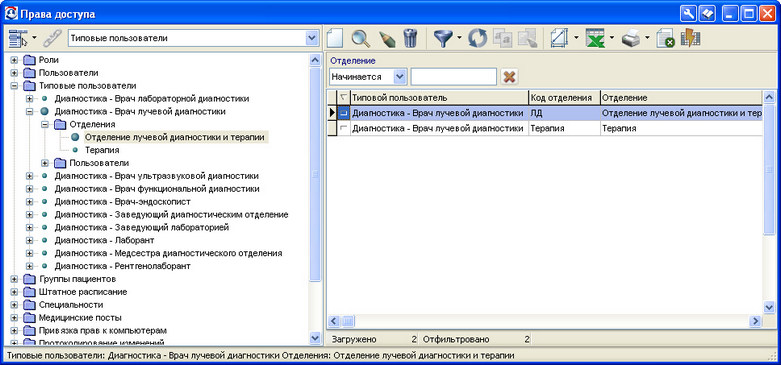Tick checkbox in the ЛД row
The height and width of the screenshot is (365, 781).
[344, 114]
